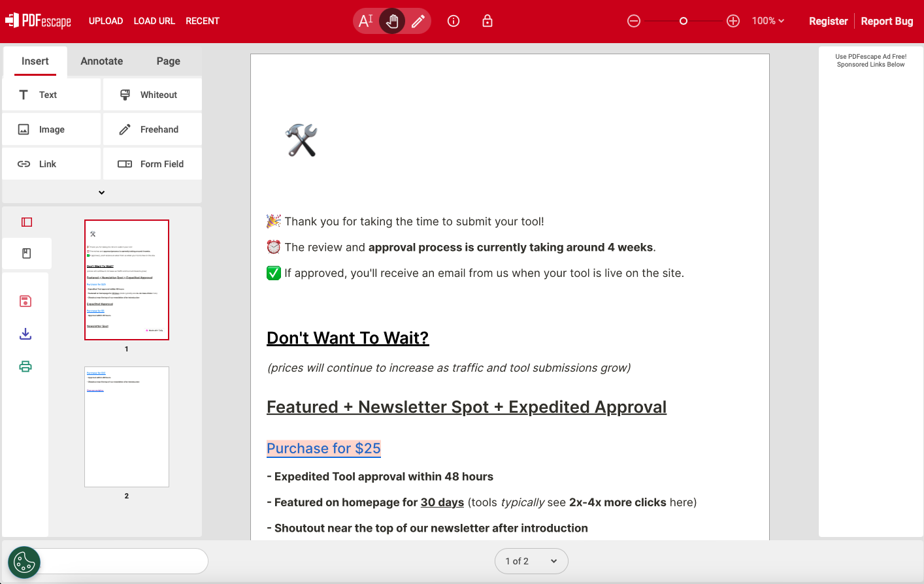Select the page 2 thumbnail
Image resolution: width=924 pixels, height=584 pixels.
[x=127, y=427]
